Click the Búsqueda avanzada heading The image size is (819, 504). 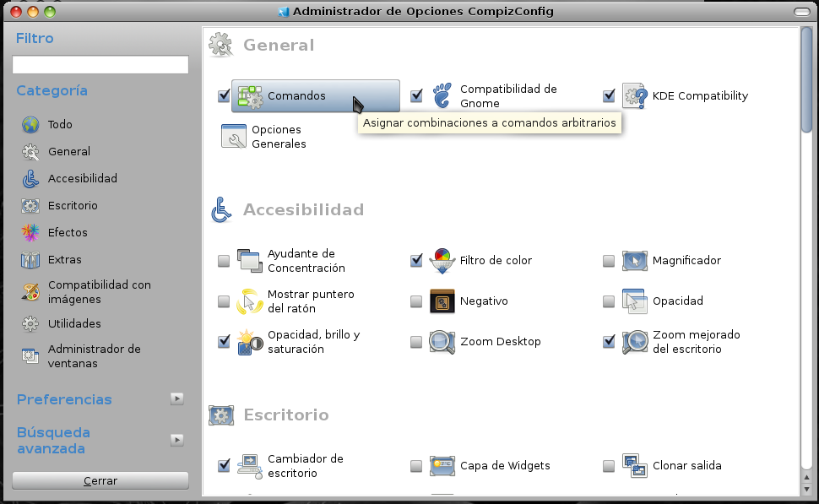pyautogui.click(x=53, y=441)
